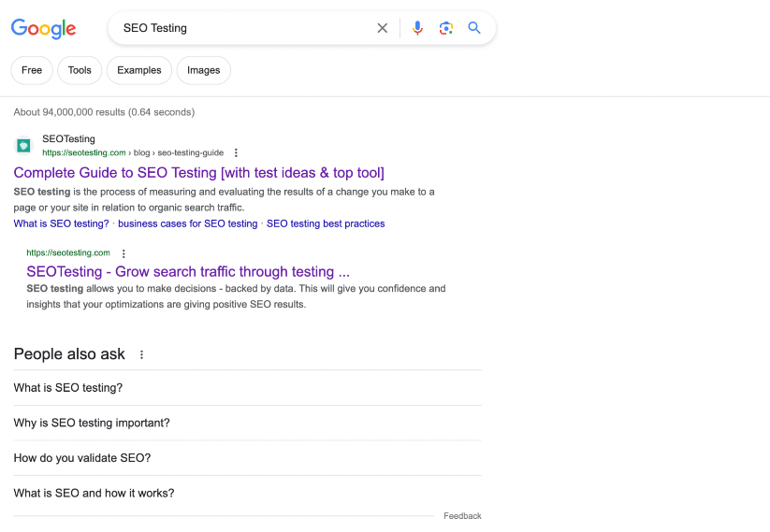Expand 'Why is SEO testing important?' question
This screenshot has width=770, height=532.
coord(248,423)
